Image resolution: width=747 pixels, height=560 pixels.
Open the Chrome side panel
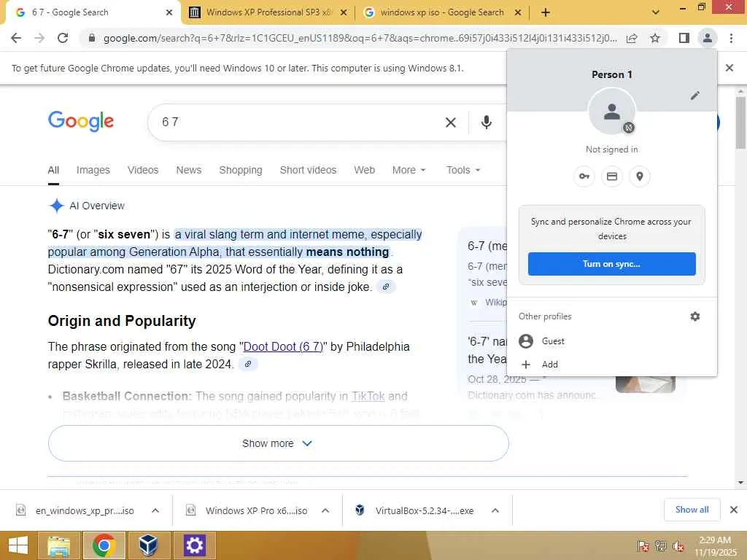coord(684,38)
